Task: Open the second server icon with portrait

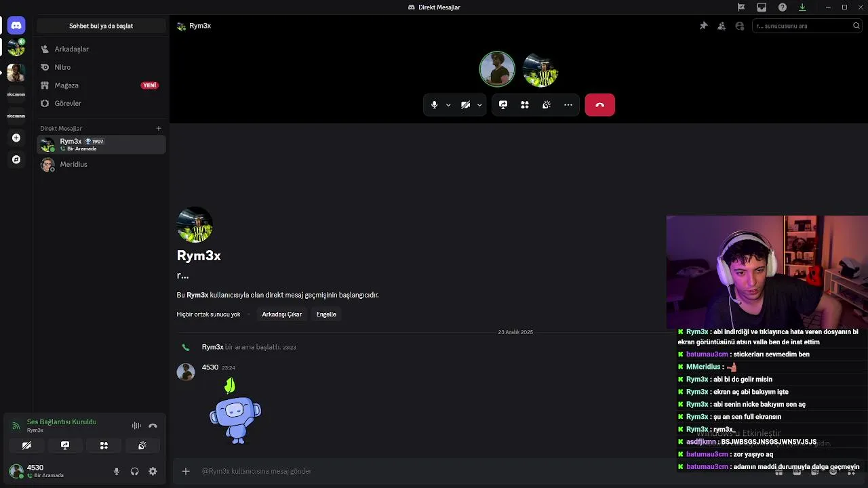Action: tap(16, 72)
